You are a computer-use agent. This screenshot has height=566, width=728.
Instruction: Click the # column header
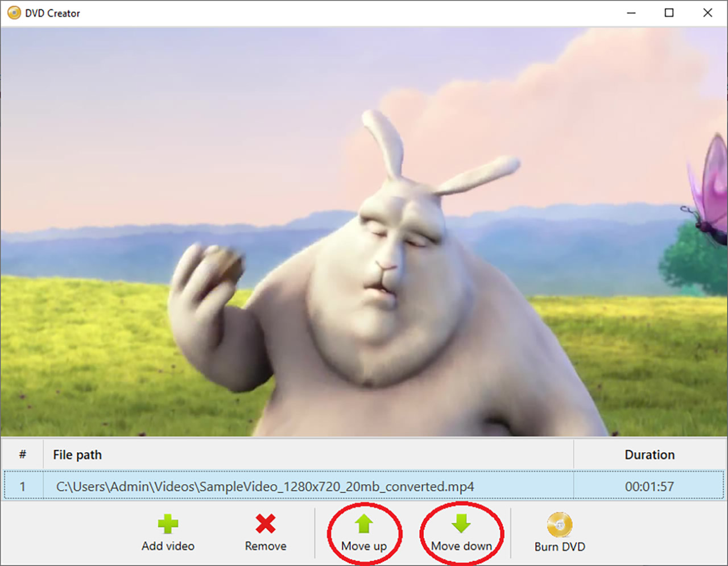(x=22, y=455)
